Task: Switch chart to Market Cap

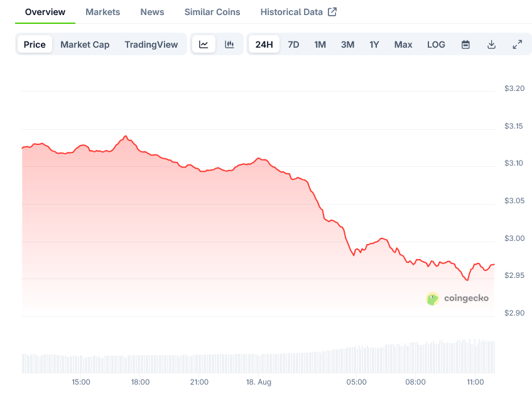Action: click(x=85, y=45)
